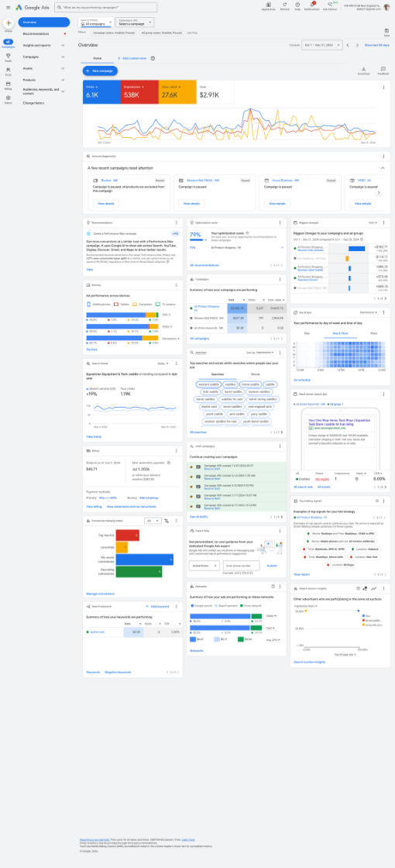Open the Notifications bell icon

312,5
